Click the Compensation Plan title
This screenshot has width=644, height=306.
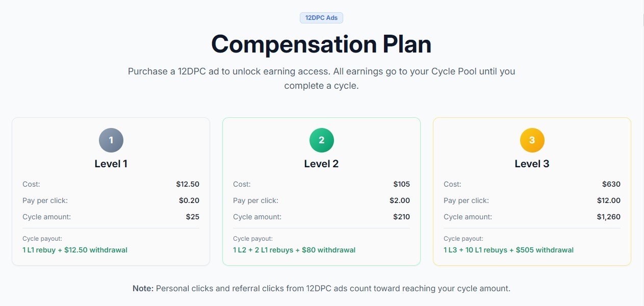[x=321, y=44]
